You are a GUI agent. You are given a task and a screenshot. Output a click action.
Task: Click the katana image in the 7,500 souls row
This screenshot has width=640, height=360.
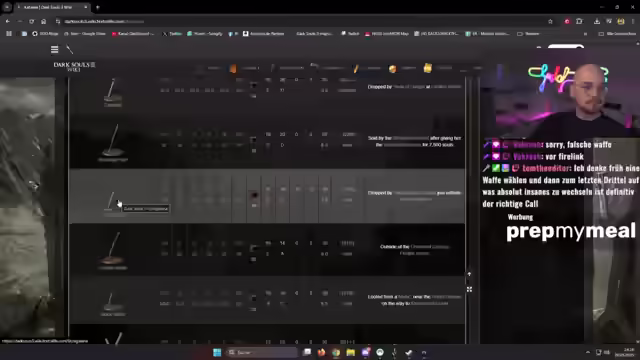tap(113, 141)
